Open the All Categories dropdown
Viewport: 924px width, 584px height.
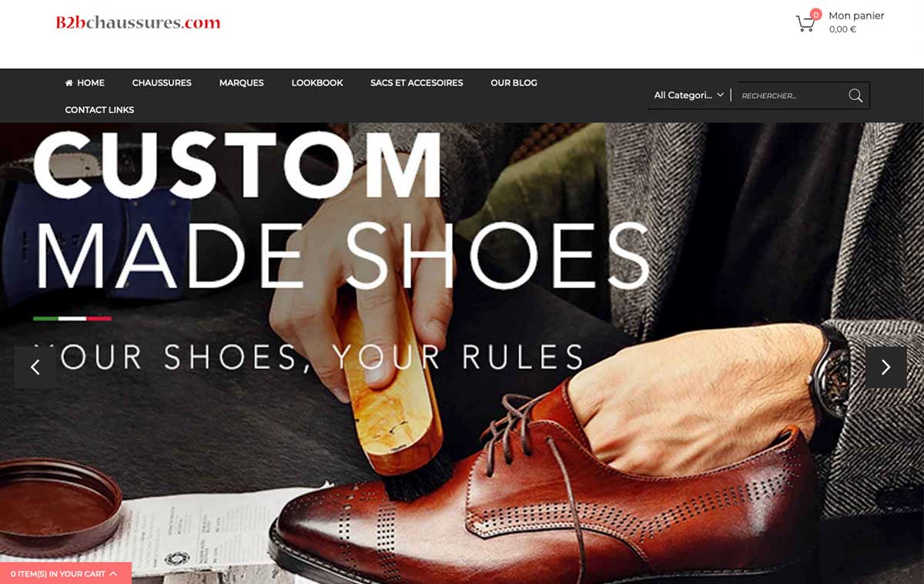click(x=689, y=96)
